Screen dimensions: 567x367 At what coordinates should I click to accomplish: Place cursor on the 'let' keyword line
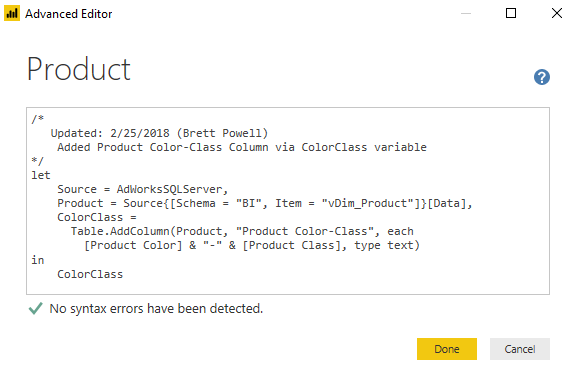(40, 175)
